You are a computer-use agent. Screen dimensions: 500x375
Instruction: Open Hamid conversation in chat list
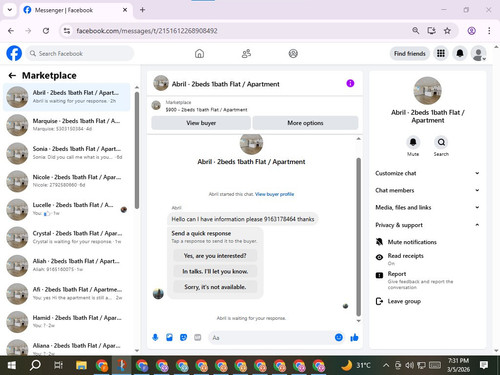66,322
